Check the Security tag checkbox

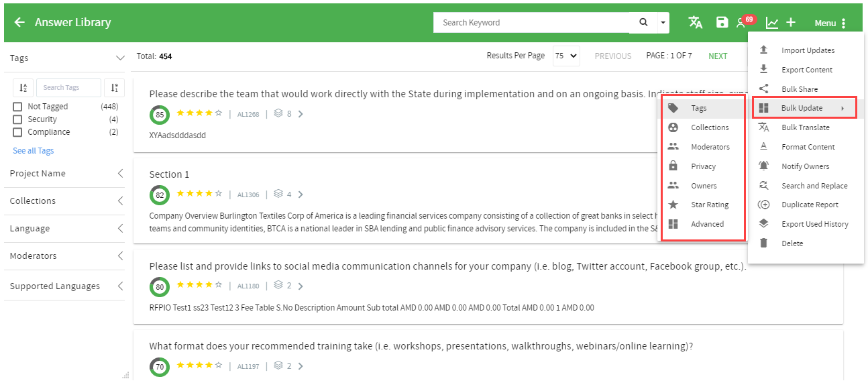point(18,119)
